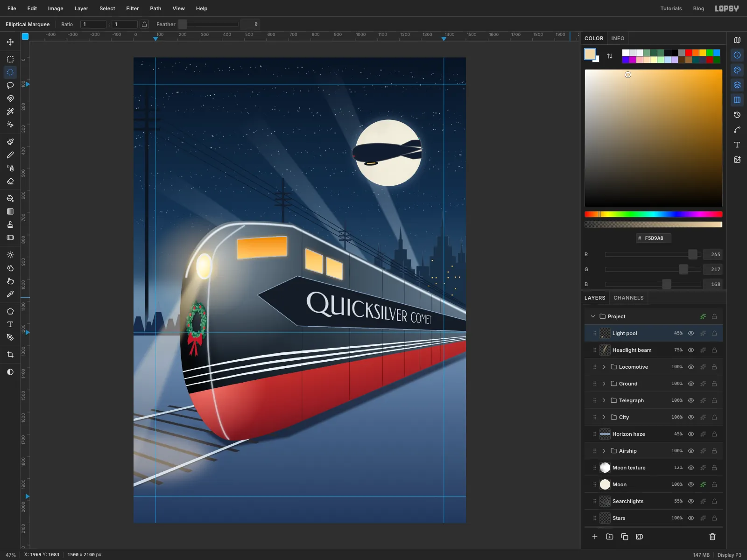Select the Paint Bucket fill tool
The width and height of the screenshot is (747, 560).
[10, 198]
